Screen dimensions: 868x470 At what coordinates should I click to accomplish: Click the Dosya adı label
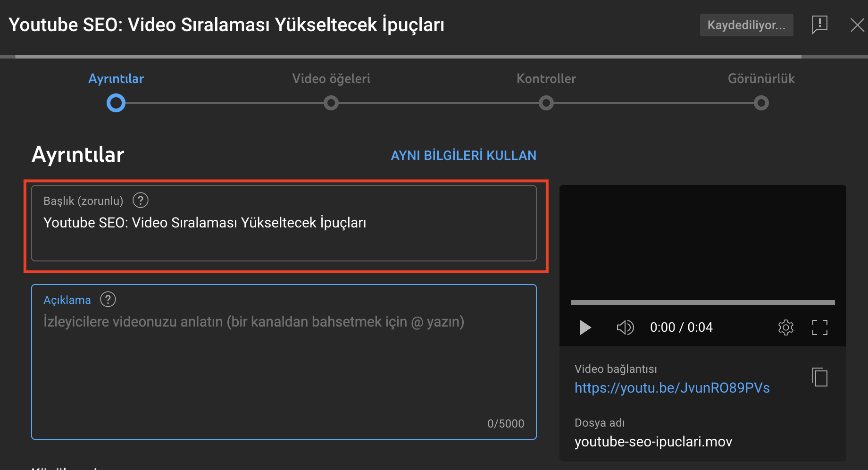click(600, 423)
